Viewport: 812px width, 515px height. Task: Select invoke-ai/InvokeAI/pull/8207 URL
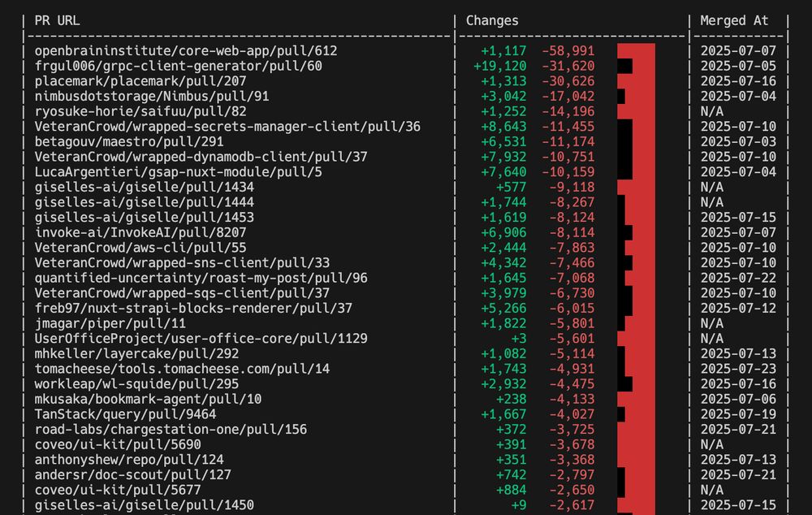[x=140, y=232]
